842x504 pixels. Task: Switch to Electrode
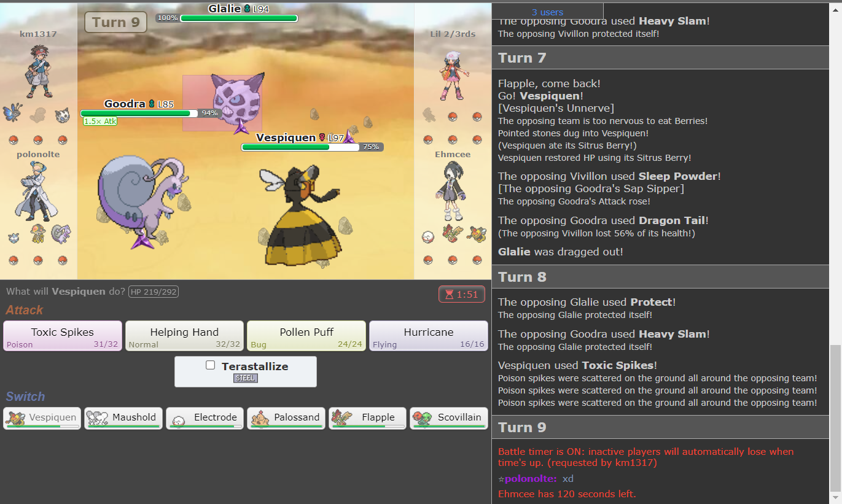coord(205,418)
